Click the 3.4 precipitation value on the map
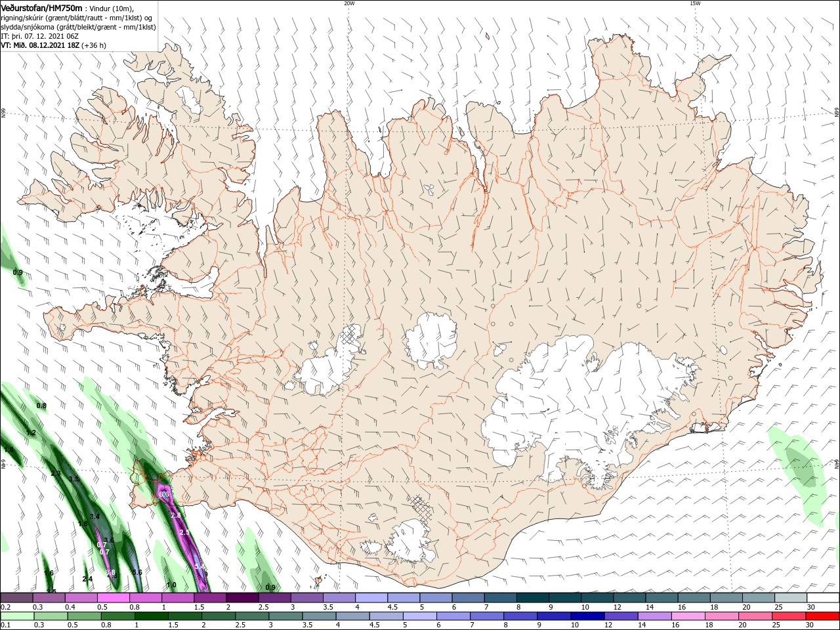 pyautogui.click(x=94, y=516)
